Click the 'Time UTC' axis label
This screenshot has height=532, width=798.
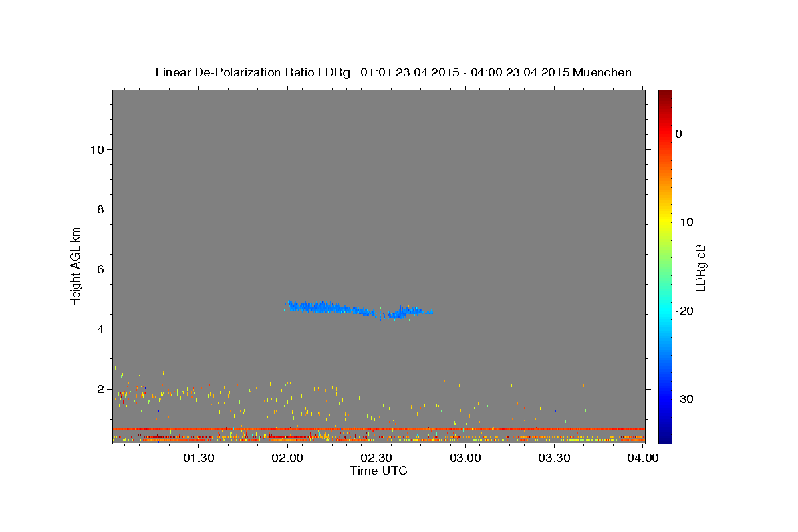(x=378, y=471)
